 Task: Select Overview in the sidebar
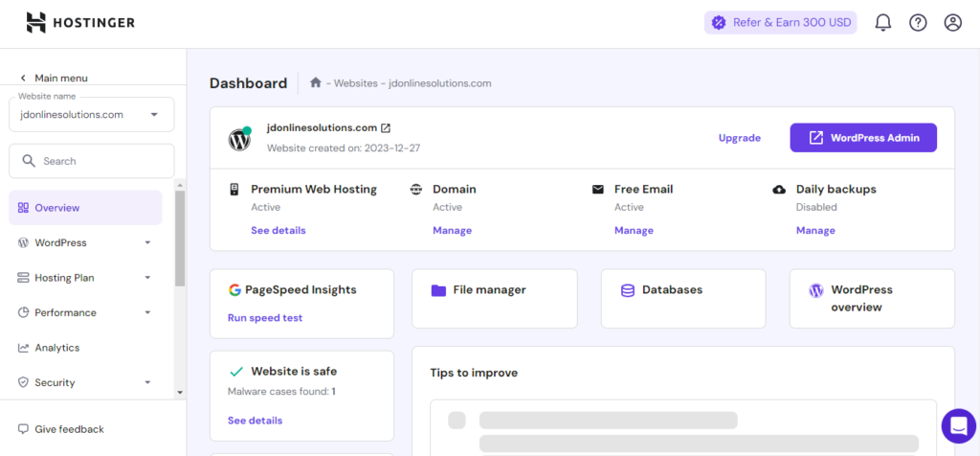(85, 208)
